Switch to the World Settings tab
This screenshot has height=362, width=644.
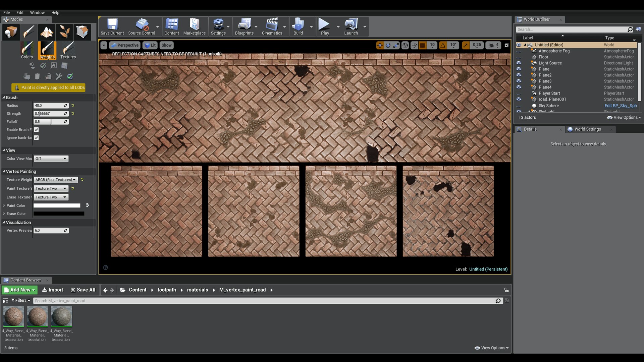pyautogui.click(x=587, y=129)
